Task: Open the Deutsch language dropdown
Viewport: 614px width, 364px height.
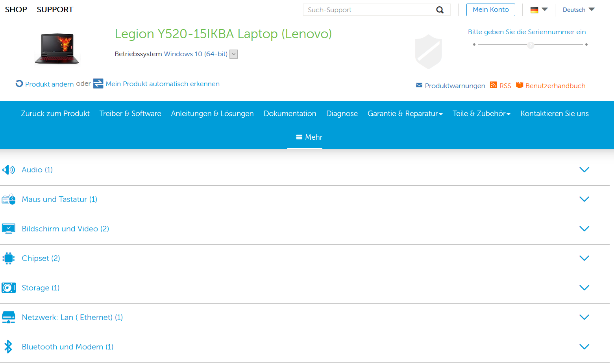Action: coord(579,10)
